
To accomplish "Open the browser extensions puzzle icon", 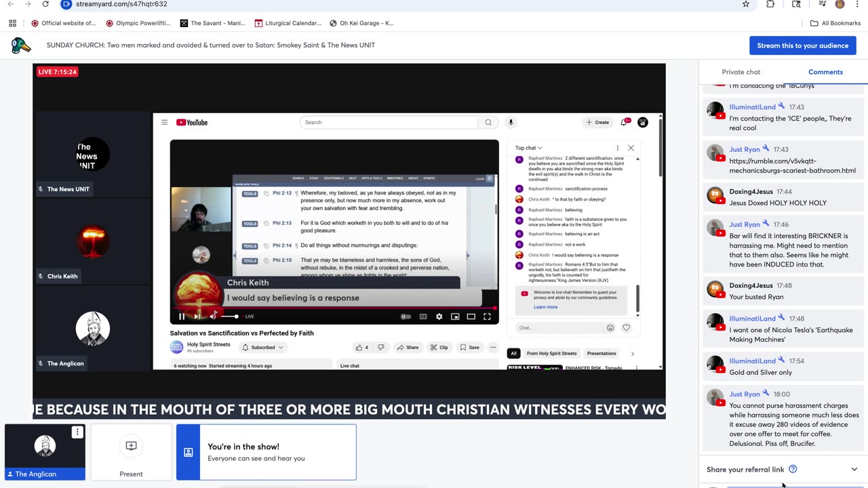I will click(770, 4).
